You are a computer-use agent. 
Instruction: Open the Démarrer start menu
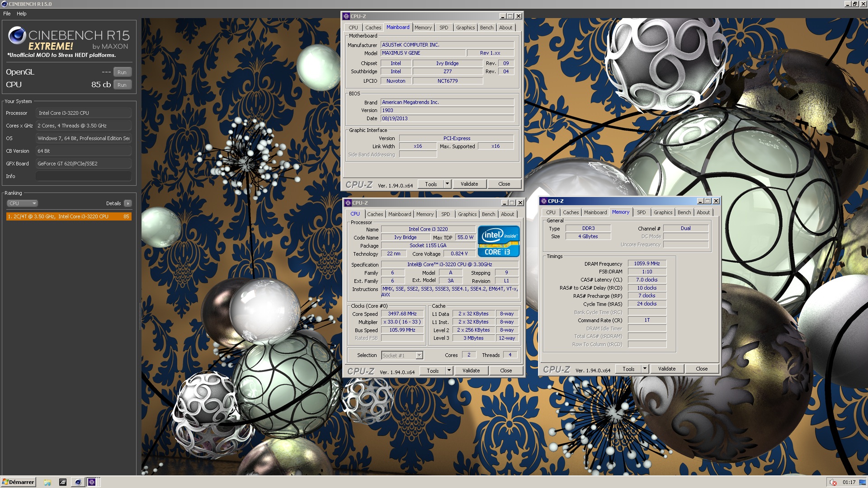click(x=18, y=482)
